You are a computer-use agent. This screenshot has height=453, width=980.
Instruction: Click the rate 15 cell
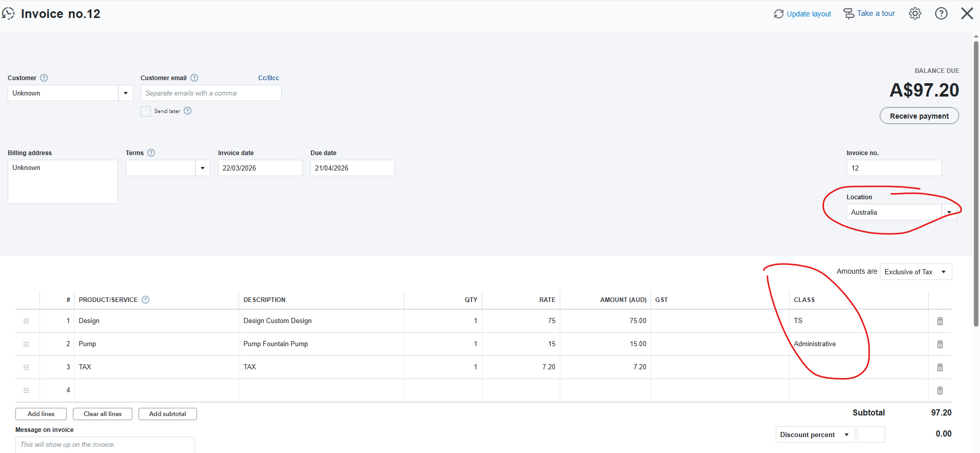click(x=521, y=344)
